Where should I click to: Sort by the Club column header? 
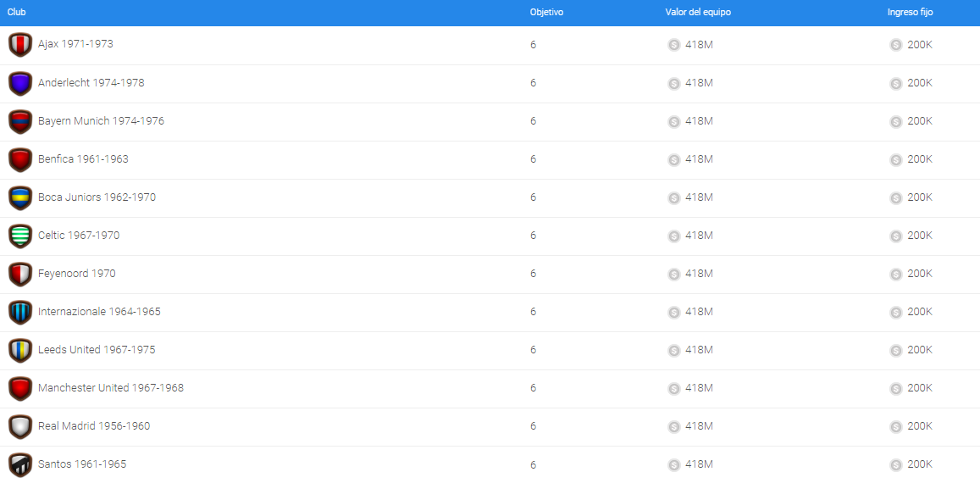16,12
